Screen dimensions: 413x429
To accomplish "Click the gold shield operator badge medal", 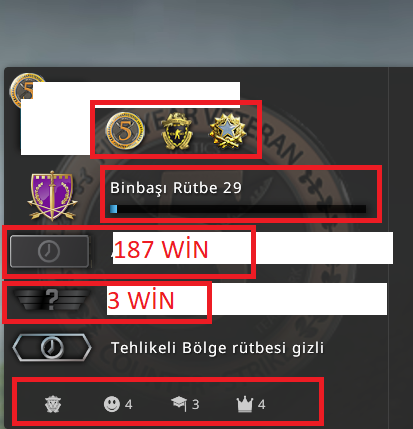I will [x=177, y=131].
